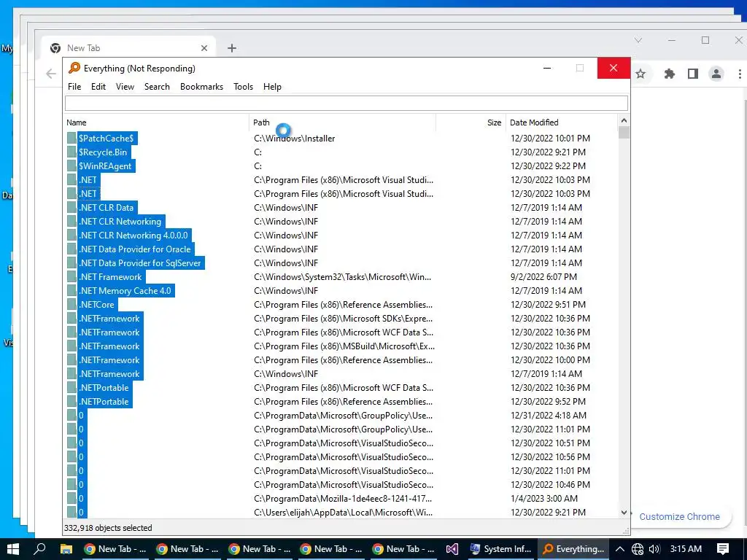Select the $PatchCache$ row name
Screen dimensions: 747x560
(107, 139)
